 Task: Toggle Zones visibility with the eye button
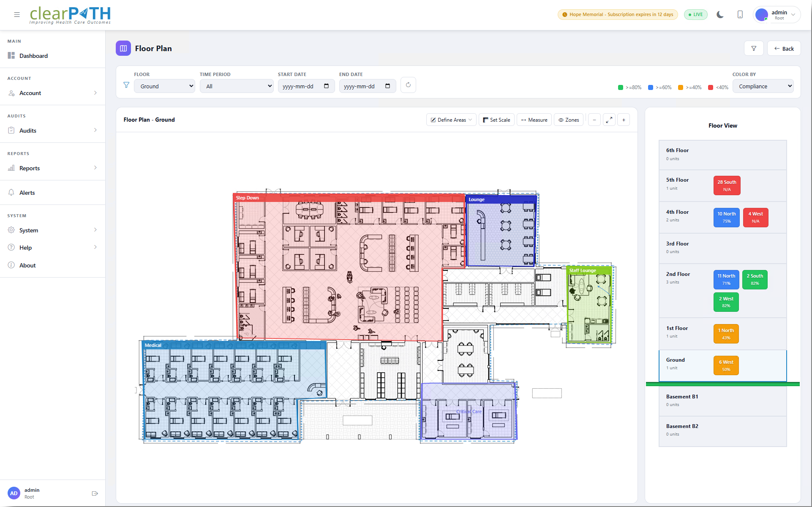pyautogui.click(x=568, y=120)
